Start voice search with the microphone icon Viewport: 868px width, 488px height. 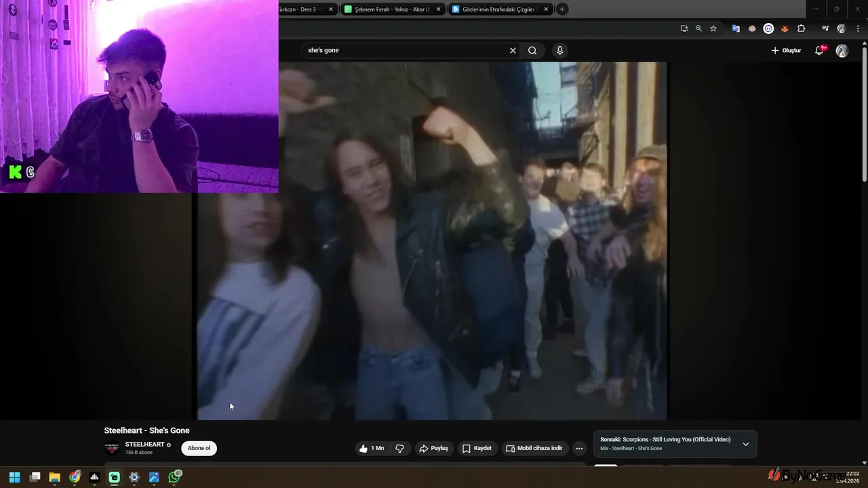(559, 50)
